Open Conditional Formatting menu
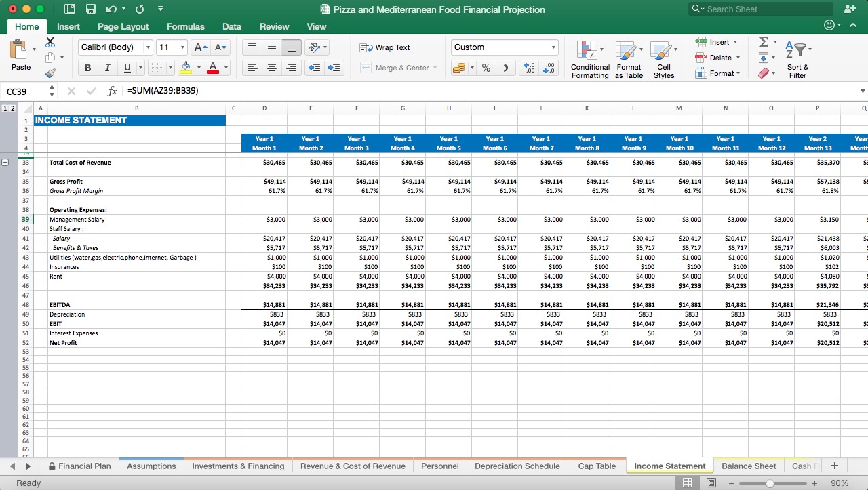This screenshot has width=868, height=490. pyautogui.click(x=590, y=60)
